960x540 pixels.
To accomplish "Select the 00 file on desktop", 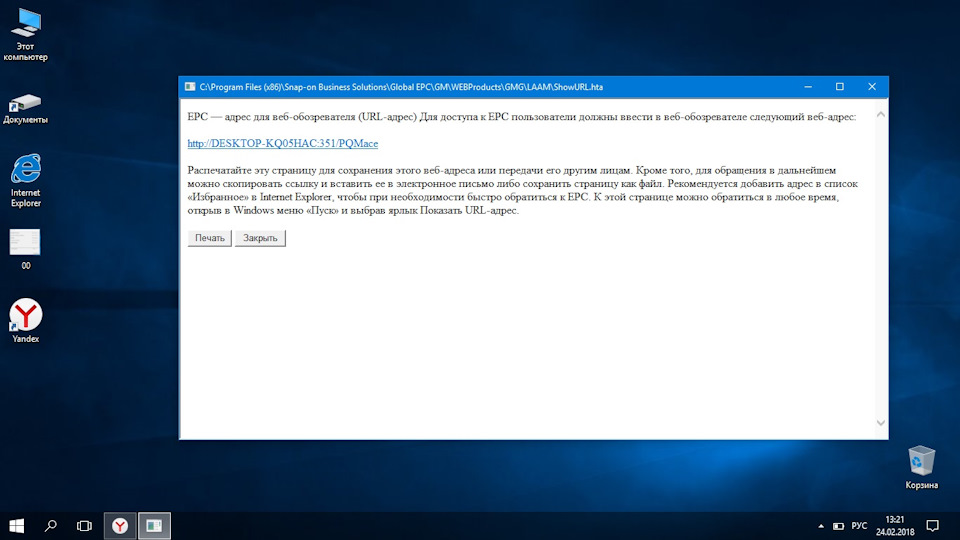I will [x=26, y=249].
